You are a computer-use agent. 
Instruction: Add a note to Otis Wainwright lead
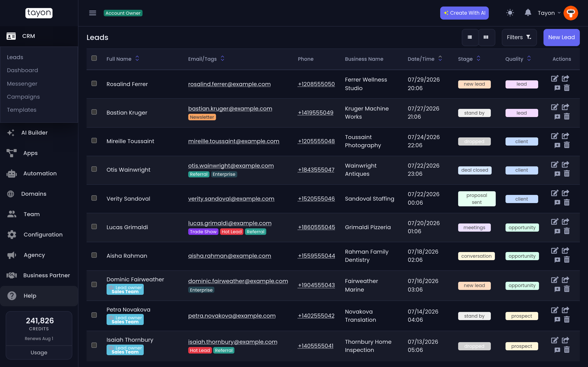557,174
